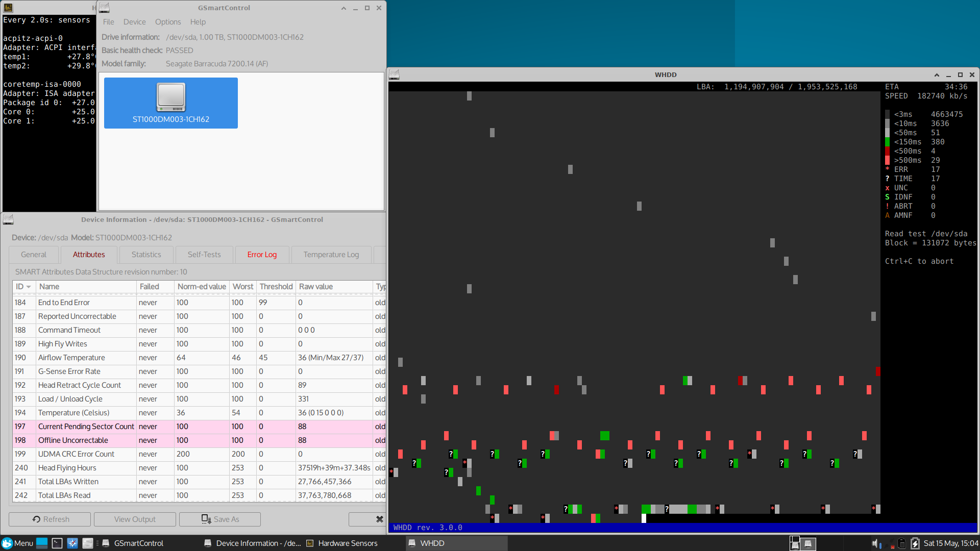Screen dimensions: 980x551
Task: Open the Options menu in GSmartControl
Action: tap(168, 22)
